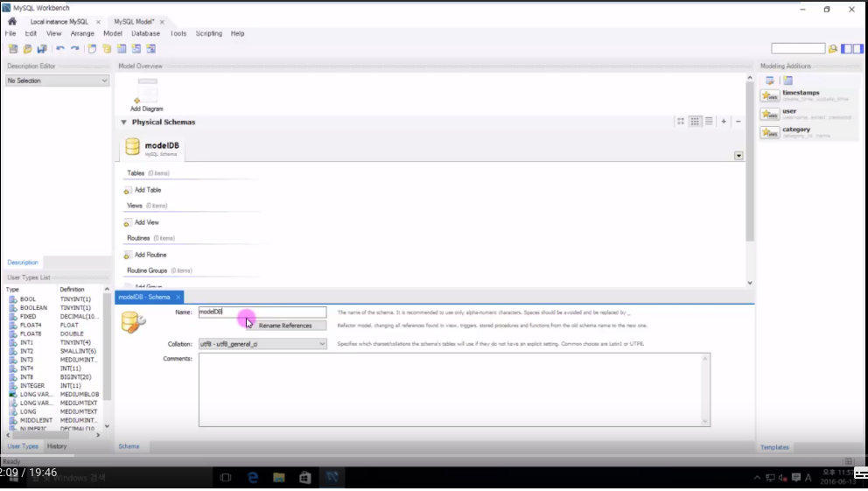Click the Rename References button
The image size is (868, 491).
point(285,326)
